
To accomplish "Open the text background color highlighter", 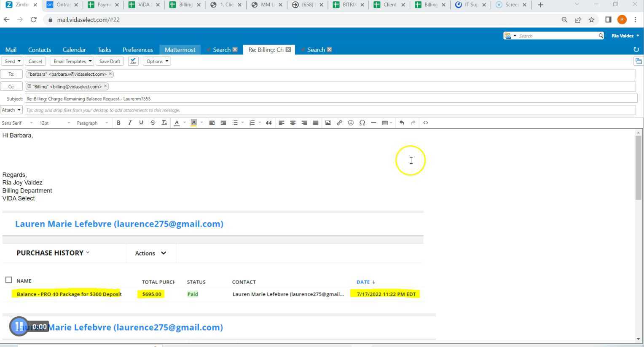I will 194,123.
